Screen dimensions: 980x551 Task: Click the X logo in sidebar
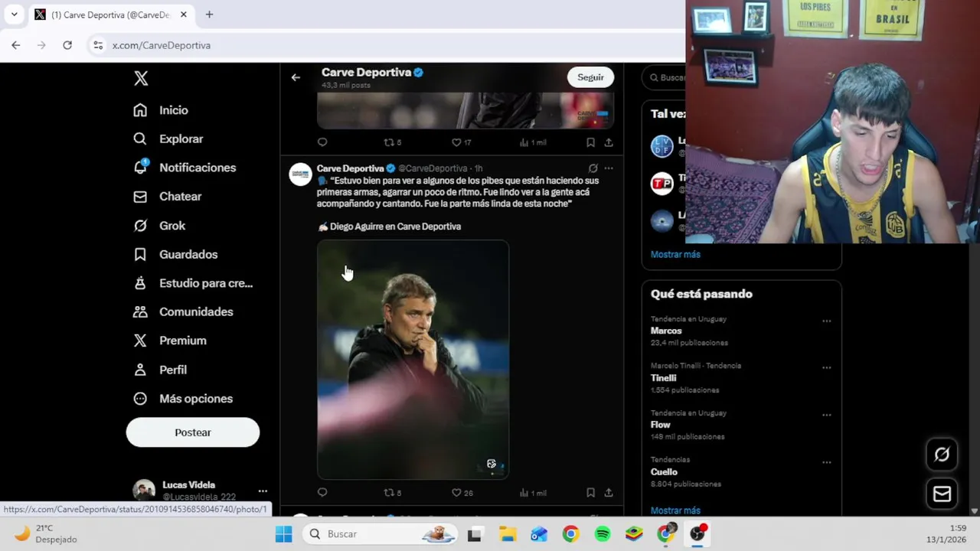(141, 78)
